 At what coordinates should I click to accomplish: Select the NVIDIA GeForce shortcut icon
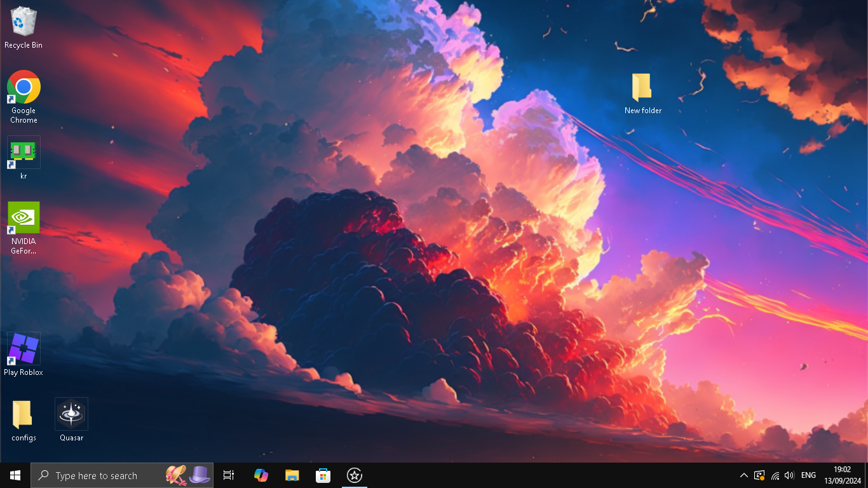24,228
